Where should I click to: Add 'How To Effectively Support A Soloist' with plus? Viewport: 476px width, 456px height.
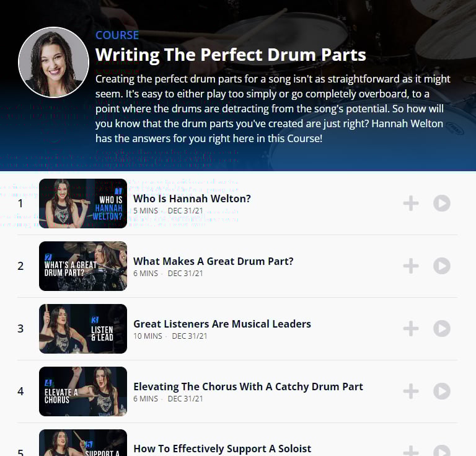click(x=411, y=451)
